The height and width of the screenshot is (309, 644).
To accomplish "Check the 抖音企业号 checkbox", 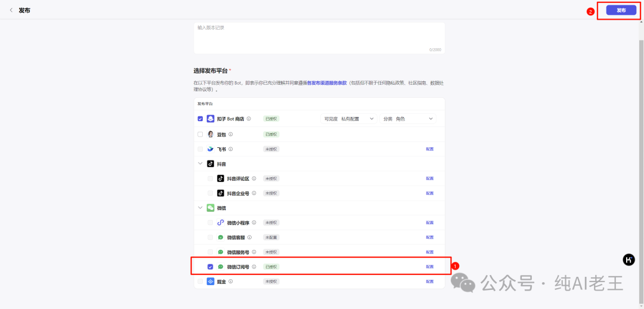I will pyautogui.click(x=210, y=193).
